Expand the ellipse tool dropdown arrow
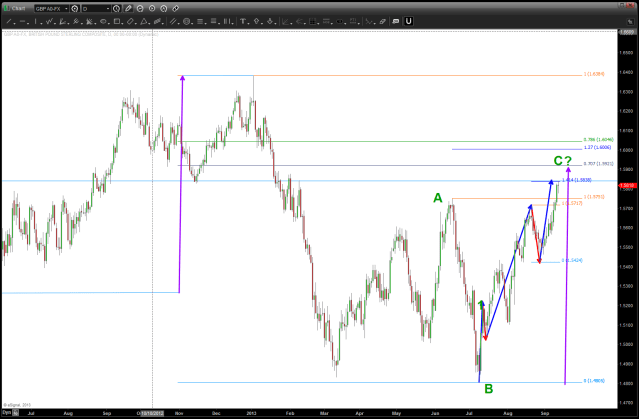Screen dimensions: 639x419 (x=109, y=23)
